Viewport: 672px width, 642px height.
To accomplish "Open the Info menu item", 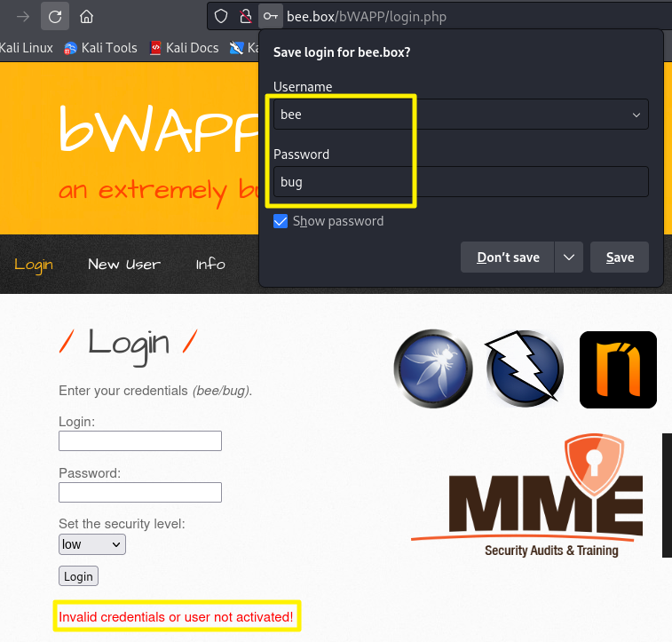I will (x=210, y=264).
